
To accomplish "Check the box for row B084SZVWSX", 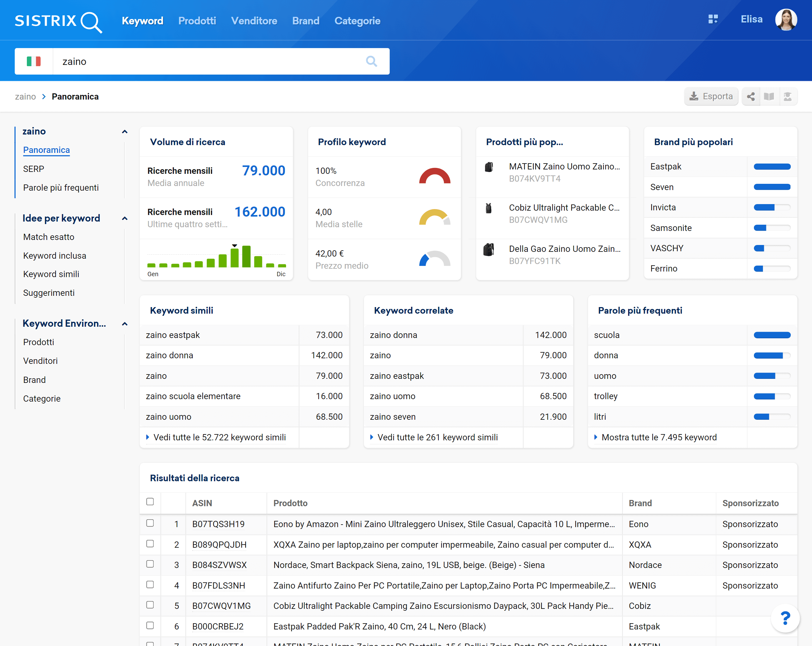I will [x=150, y=564].
